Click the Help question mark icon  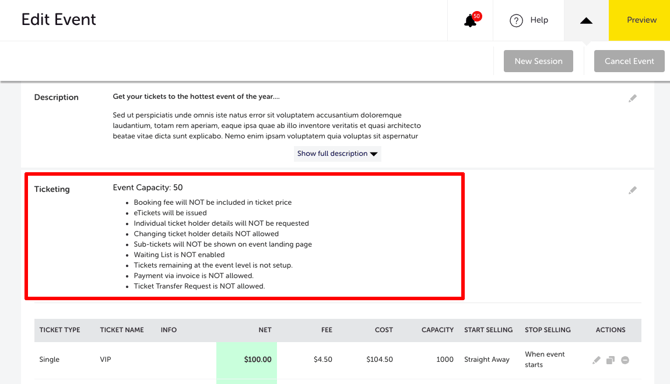(x=516, y=20)
